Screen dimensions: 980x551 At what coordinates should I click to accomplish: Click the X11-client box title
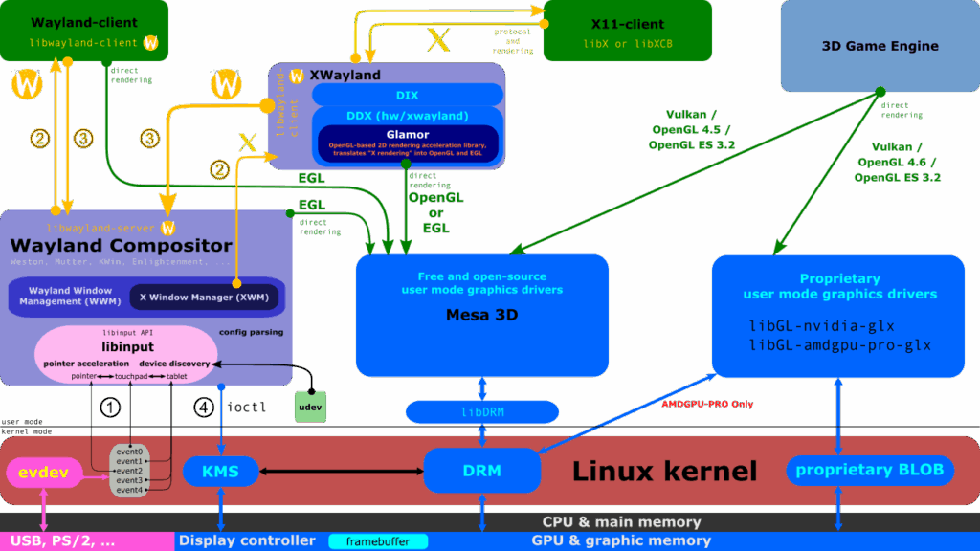click(628, 24)
